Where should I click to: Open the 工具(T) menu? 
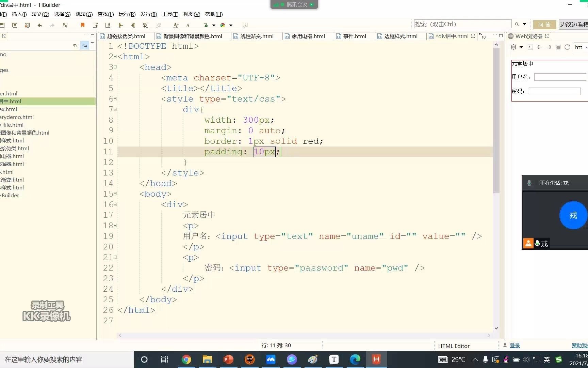point(170,14)
